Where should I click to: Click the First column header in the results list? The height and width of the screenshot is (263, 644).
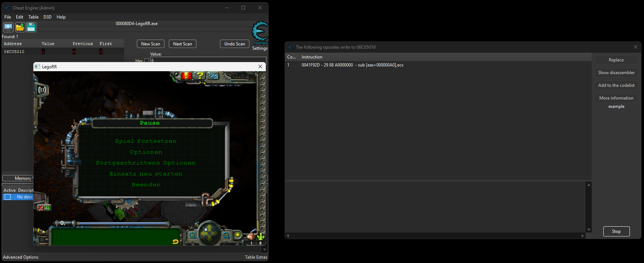click(111, 44)
